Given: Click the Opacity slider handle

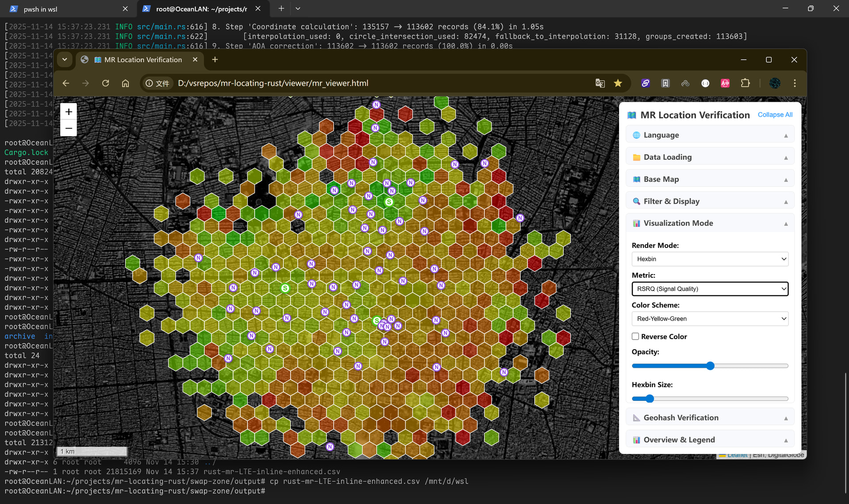Looking at the screenshot, I should (710, 366).
